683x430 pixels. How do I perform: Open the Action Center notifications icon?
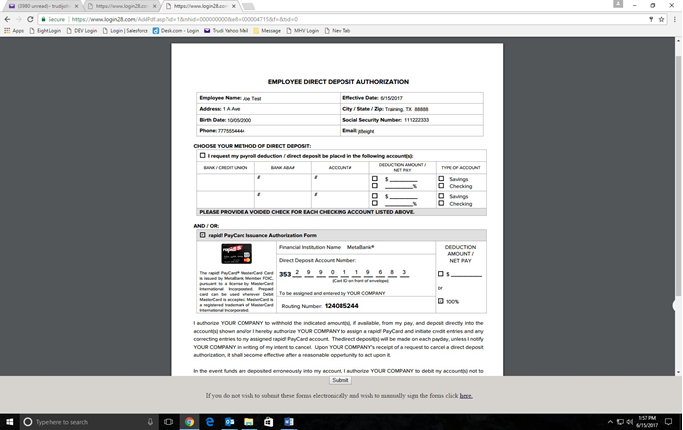pos(668,422)
